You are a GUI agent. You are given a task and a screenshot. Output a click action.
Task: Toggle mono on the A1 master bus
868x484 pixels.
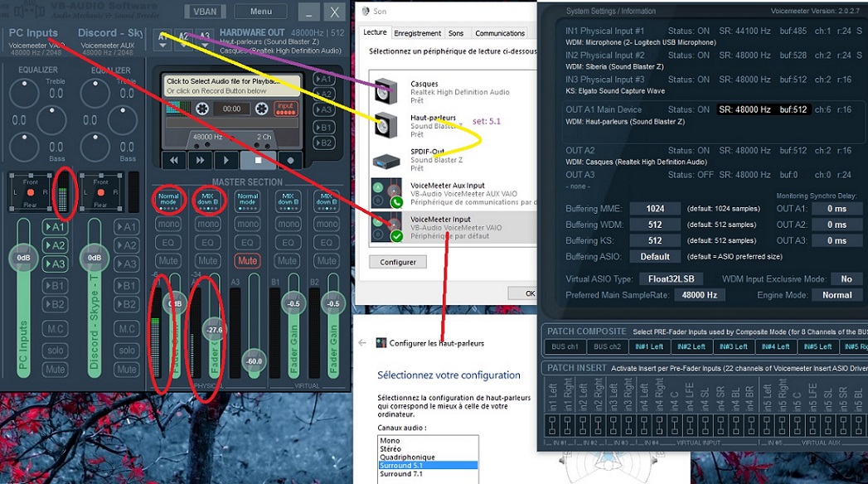[168, 224]
